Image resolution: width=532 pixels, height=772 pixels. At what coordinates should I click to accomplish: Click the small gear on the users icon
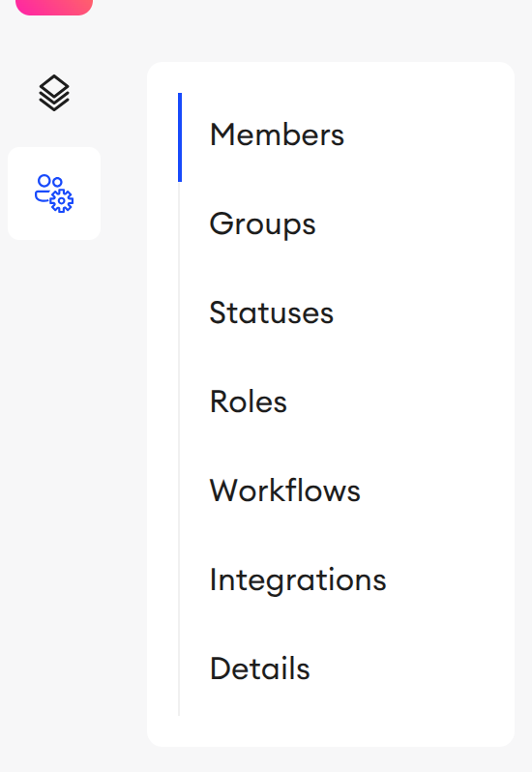tap(62, 201)
